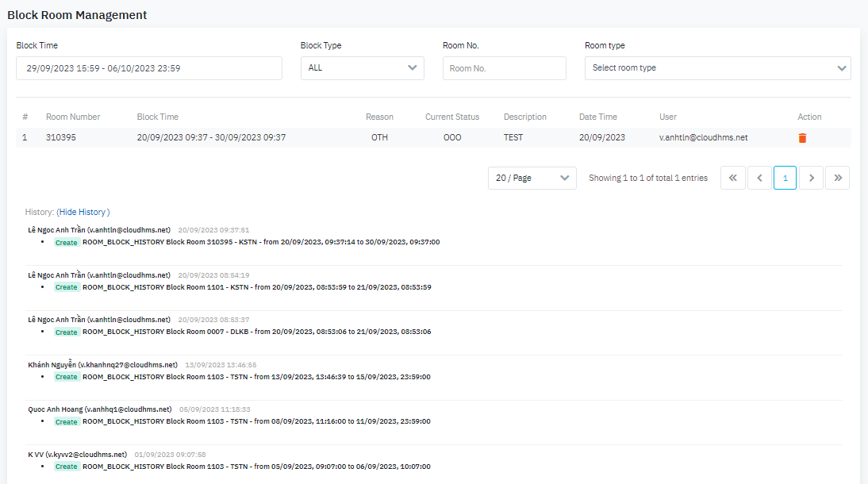Click Hide History link
Viewport: 868px width, 484px height.
coord(83,212)
